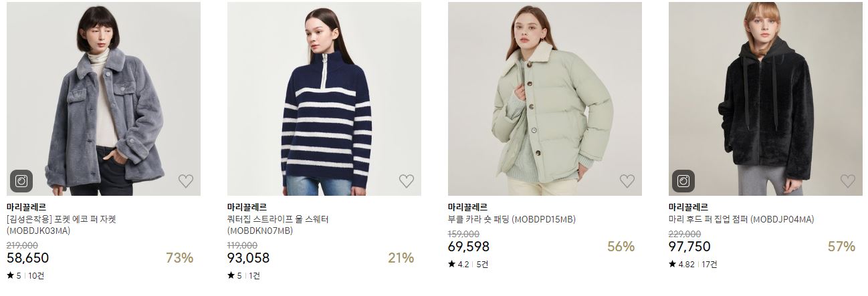View 10 reviews for the eco fur jacket

tap(36, 275)
